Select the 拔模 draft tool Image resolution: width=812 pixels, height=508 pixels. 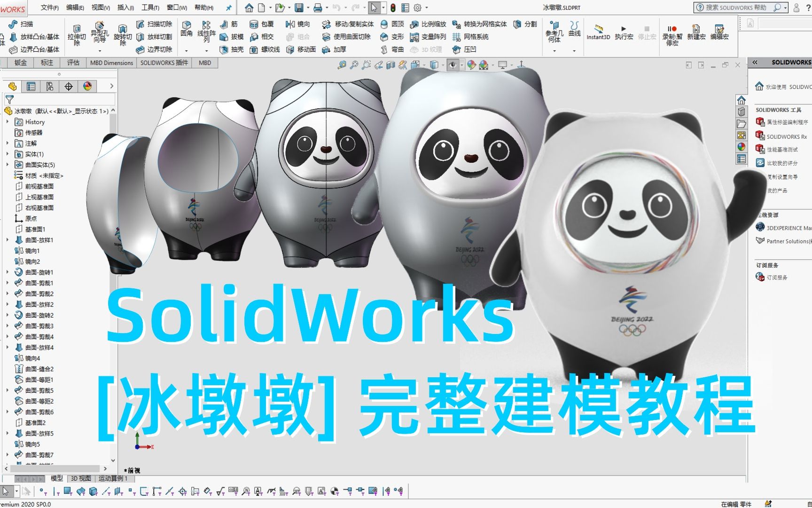click(225, 36)
